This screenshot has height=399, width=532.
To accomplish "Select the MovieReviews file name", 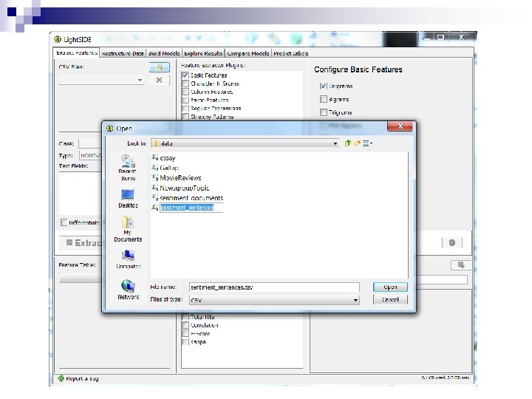I will pos(180,178).
